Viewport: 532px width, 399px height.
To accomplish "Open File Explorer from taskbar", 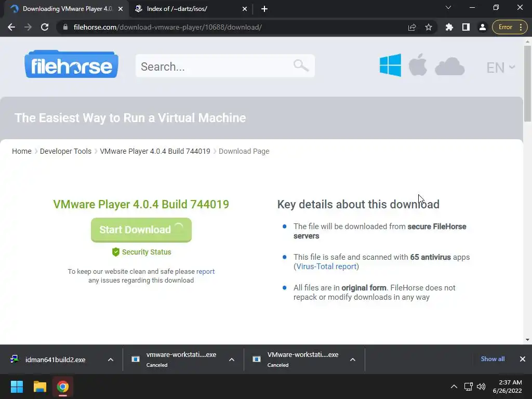I will pos(39,387).
